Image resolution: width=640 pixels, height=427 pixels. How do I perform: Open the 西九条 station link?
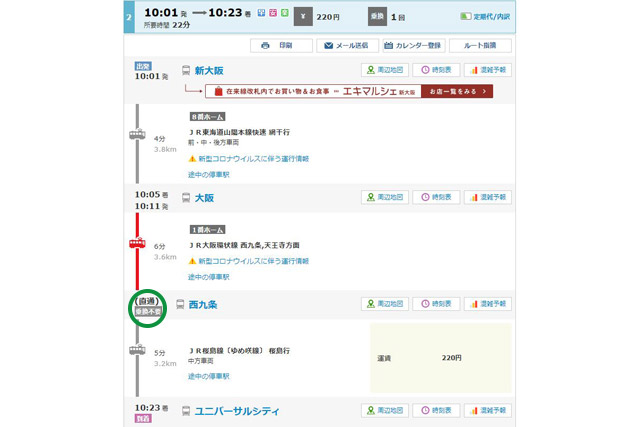click(x=203, y=304)
